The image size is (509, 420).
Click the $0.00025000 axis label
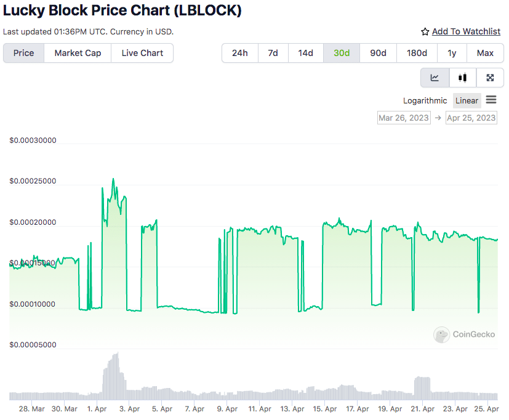33,181
